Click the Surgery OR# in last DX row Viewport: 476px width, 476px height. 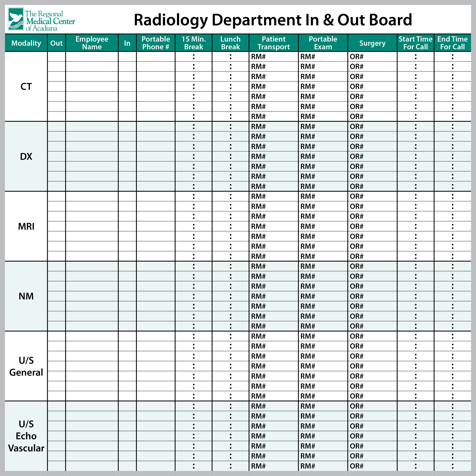click(356, 187)
